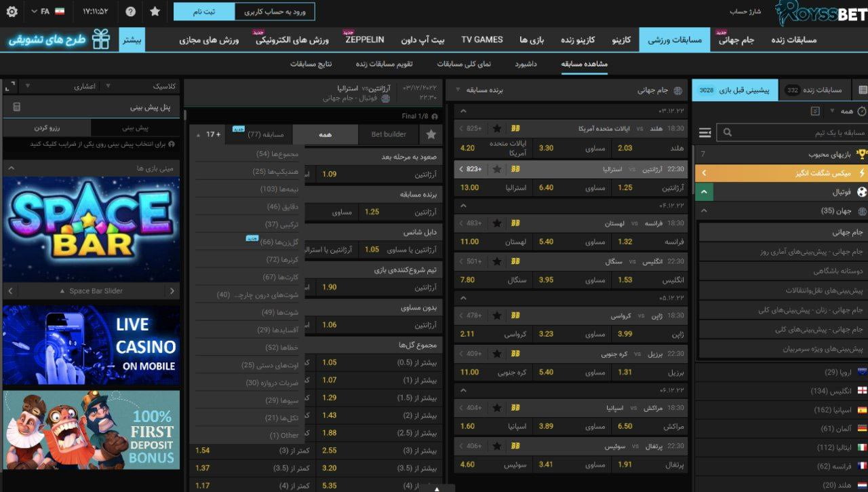The width and height of the screenshot is (868, 492).
Task: Star the انگلیس vs سنگال match
Action: [x=498, y=261]
